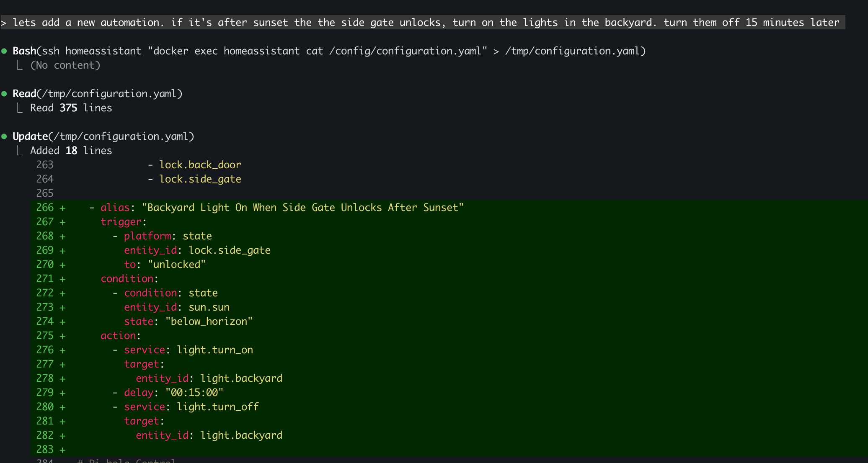The height and width of the screenshot is (463, 868).
Task: Click line number 265 in the diff
Action: [45, 193]
